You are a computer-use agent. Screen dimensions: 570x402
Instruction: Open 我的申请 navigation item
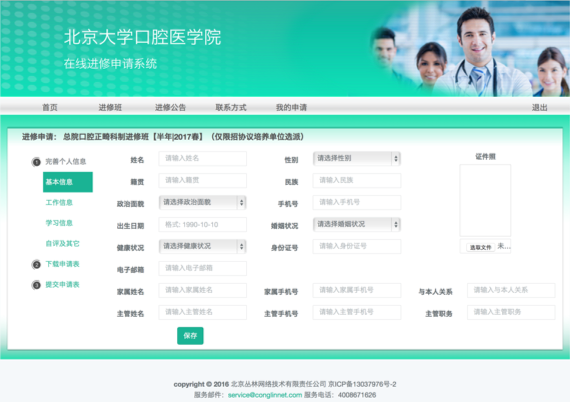pos(291,107)
